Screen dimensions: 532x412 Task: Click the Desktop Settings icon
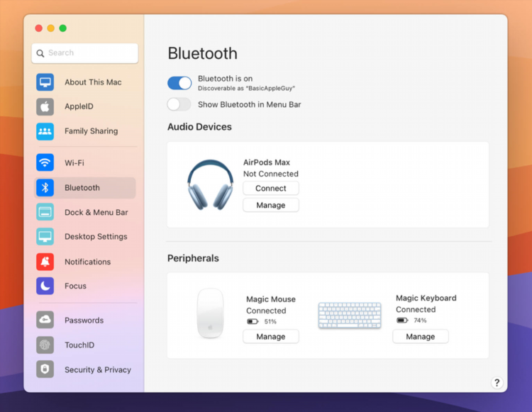45,236
